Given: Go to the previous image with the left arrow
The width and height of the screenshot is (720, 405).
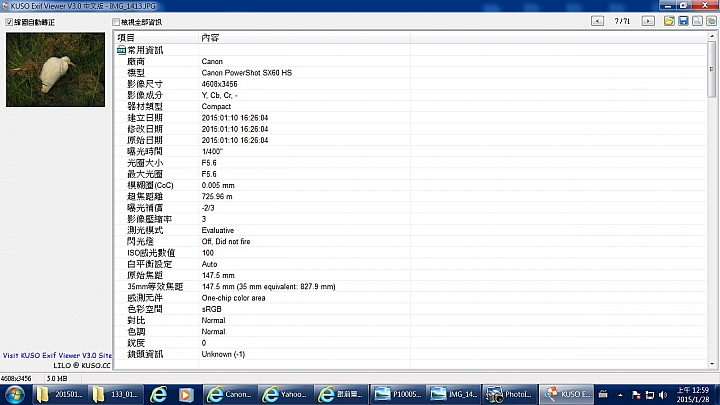Looking at the screenshot, I should click(x=597, y=21).
